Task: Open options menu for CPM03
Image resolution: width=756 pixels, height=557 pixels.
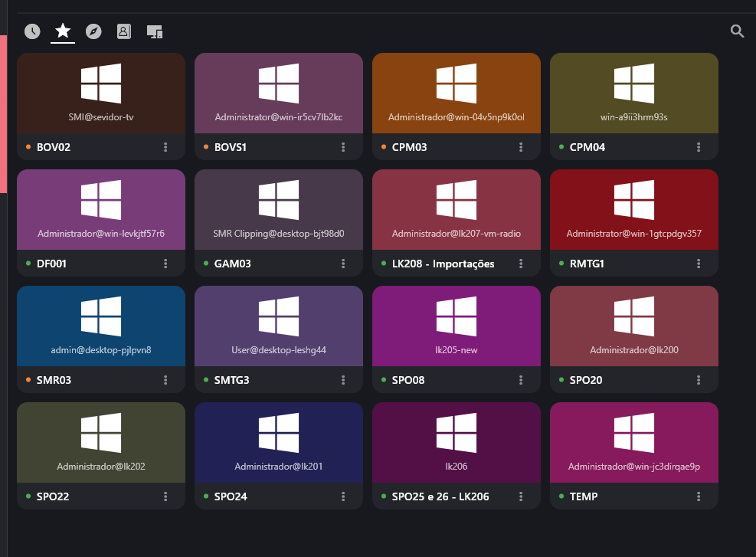Action: pyautogui.click(x=521, y=147)
